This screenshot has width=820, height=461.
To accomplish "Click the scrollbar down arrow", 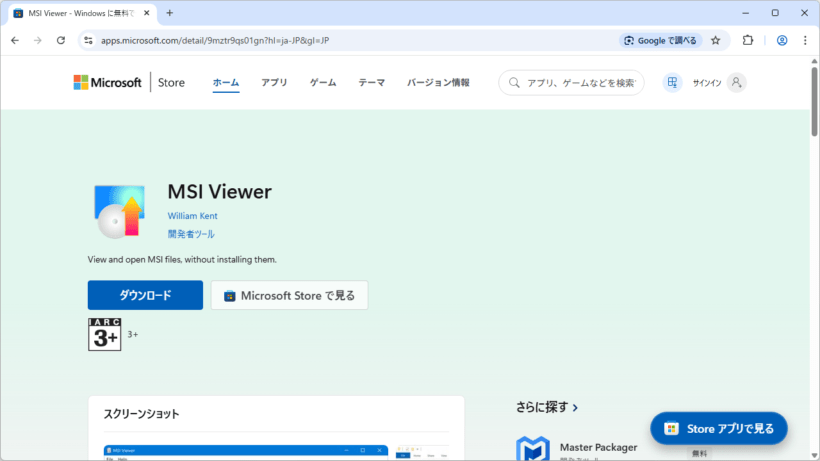I will pos(814,456).
